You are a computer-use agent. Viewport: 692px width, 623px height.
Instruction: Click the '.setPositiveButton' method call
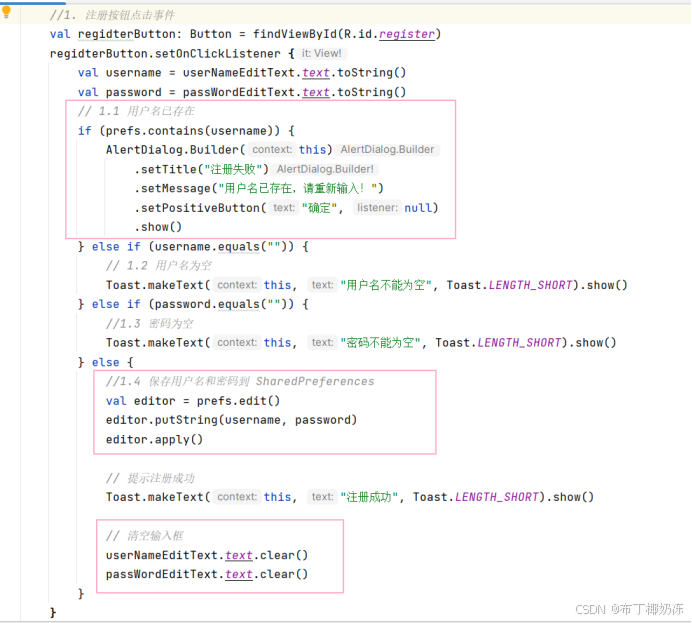(x=197, y=208)
